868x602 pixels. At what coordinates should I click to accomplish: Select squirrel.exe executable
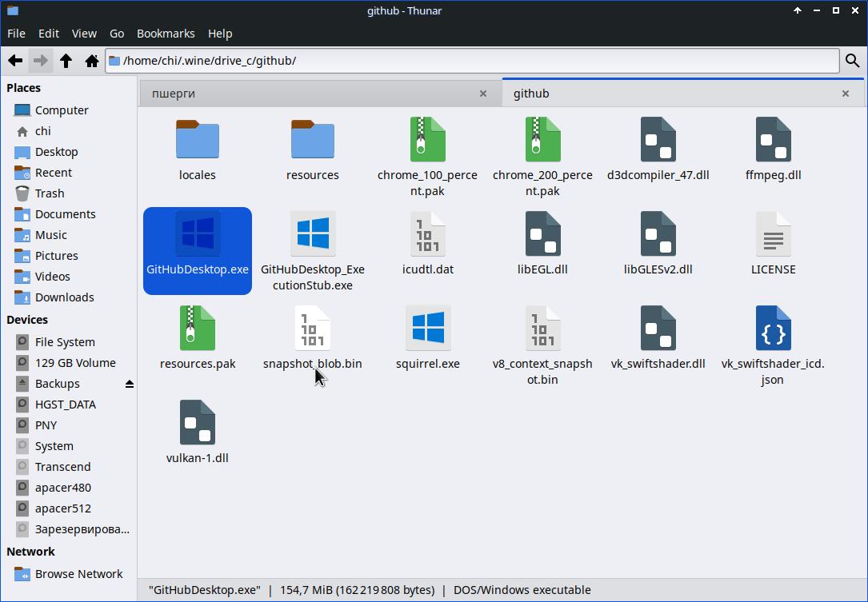point(427,338)
